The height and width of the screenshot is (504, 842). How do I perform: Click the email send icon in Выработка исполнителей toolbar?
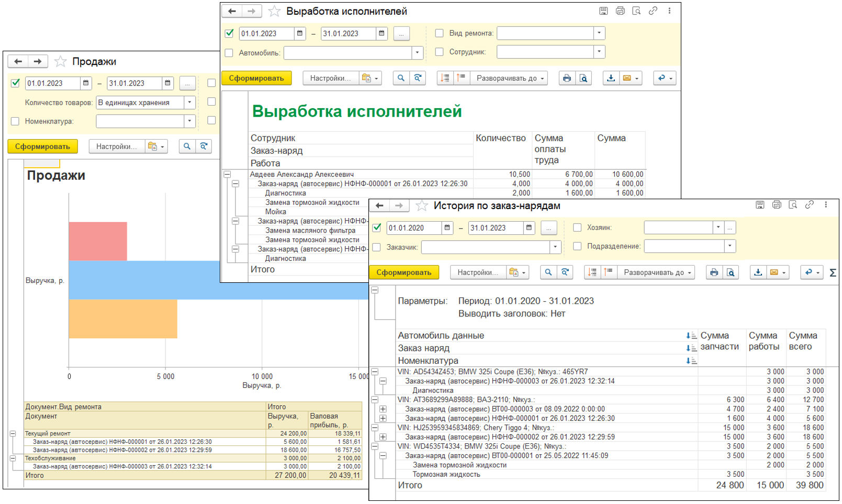tap(627, 78)
